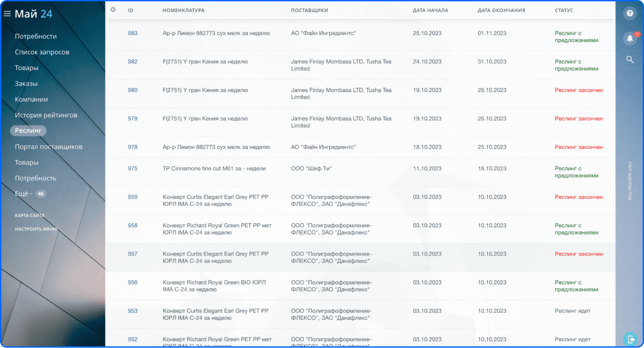The width and height of the screenshot is (644, 348).
Task: Sort by the ID column header
Action: 131,10
